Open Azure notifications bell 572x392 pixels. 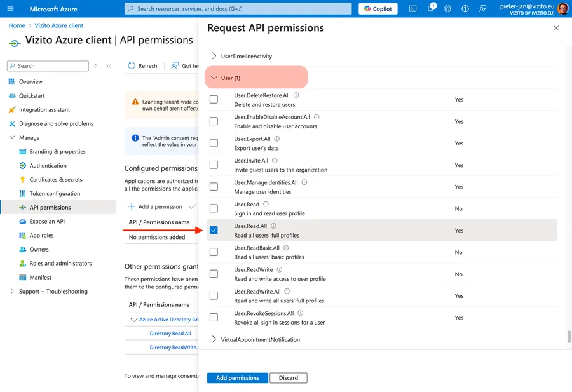[431, 8]
